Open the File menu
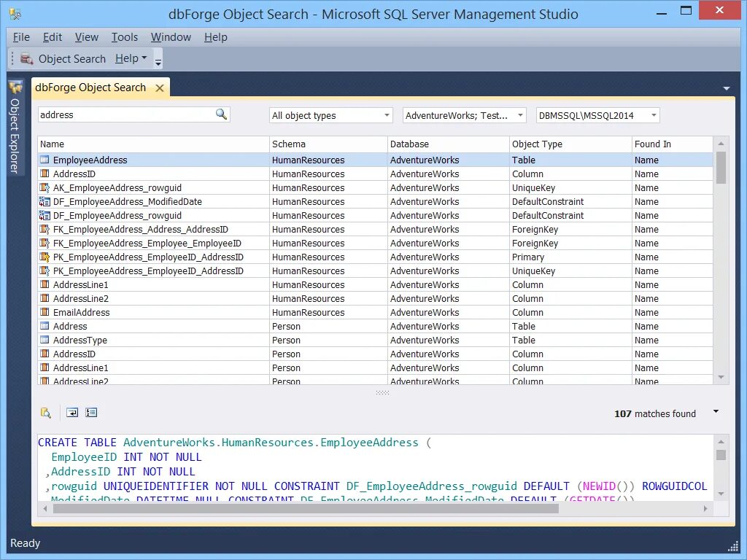Viewport: 747px width, 560px height. click(x=21, y=37)
